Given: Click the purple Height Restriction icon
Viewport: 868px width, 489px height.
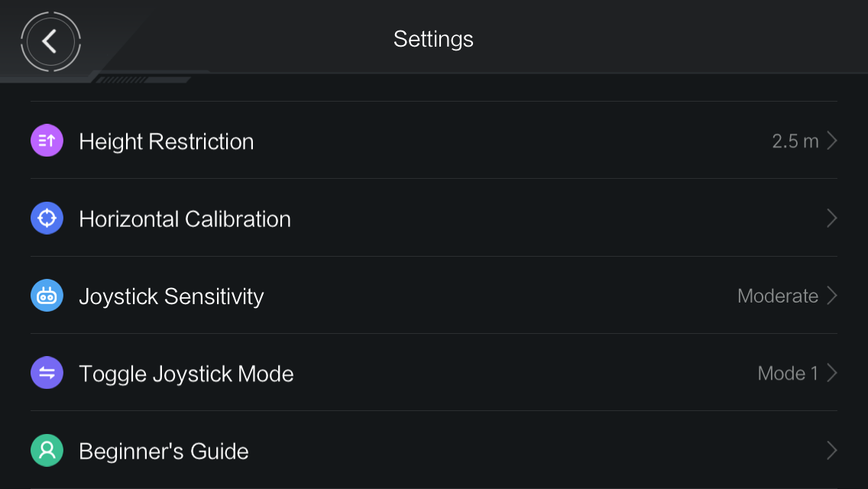Looking at the screenshot, I should (47, 141).
